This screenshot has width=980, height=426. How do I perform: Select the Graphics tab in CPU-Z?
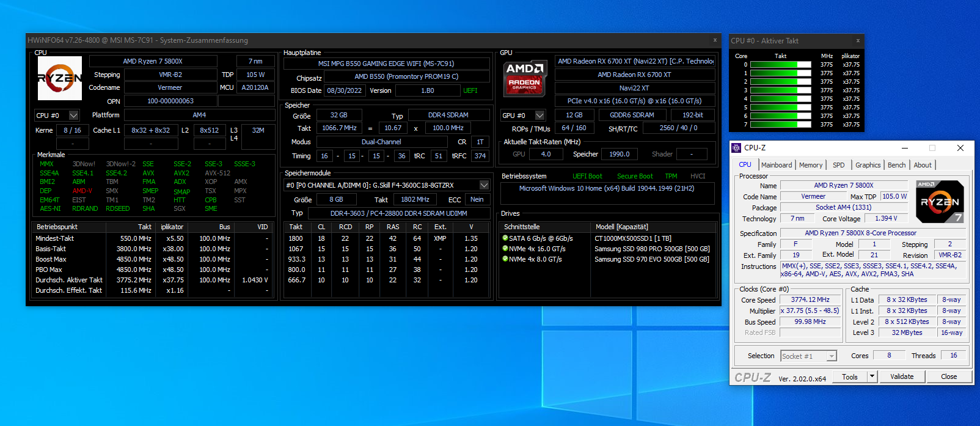tap(868, 165)
